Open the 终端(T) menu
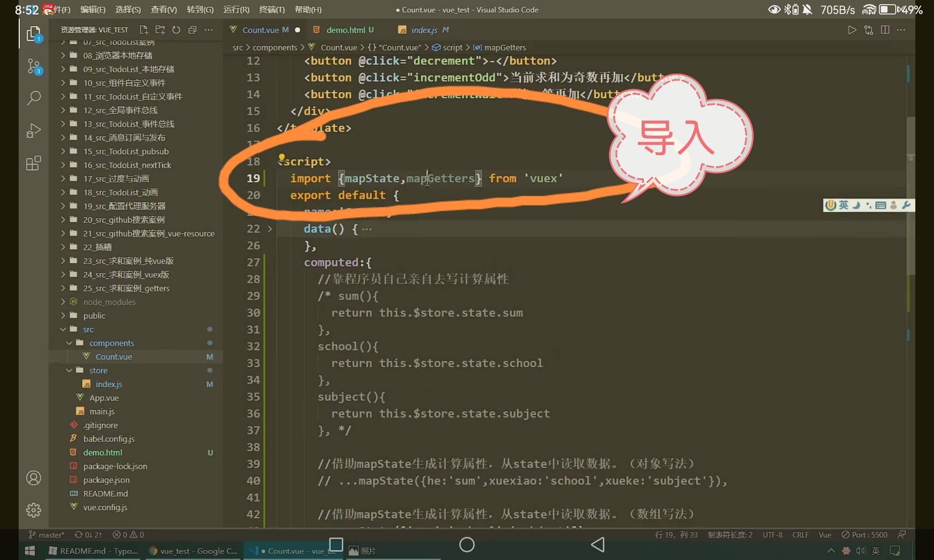The height and width of the screenshot is (560, 934). 272,9
